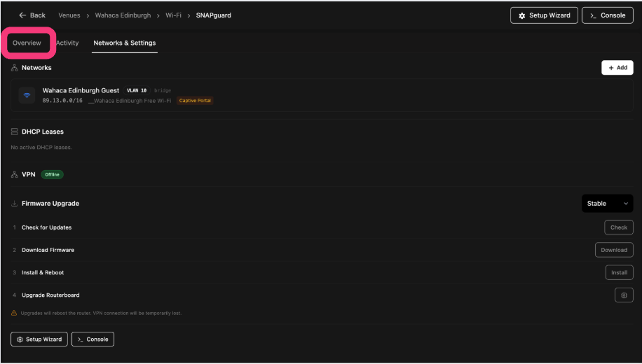Screen dimensions: 642x364
Task: Open the Stable firmware channel dropdown
Action: coord(607,204)
